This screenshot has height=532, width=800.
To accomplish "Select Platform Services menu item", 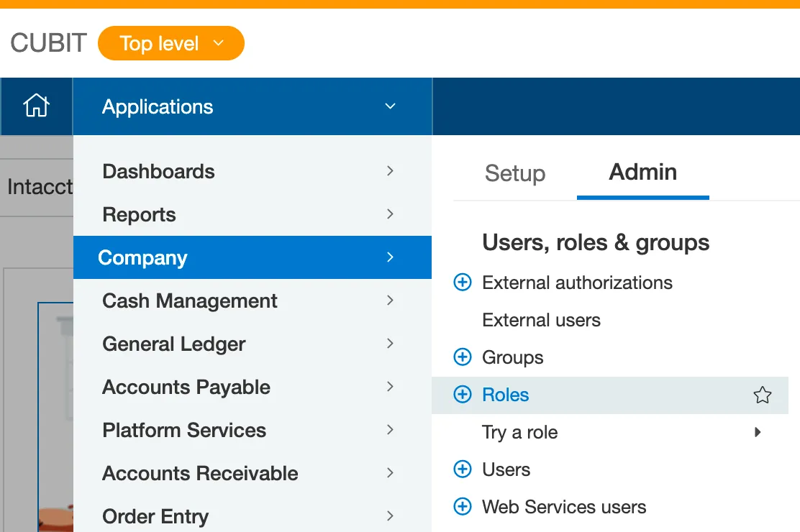I will click(x=253, y=430).
